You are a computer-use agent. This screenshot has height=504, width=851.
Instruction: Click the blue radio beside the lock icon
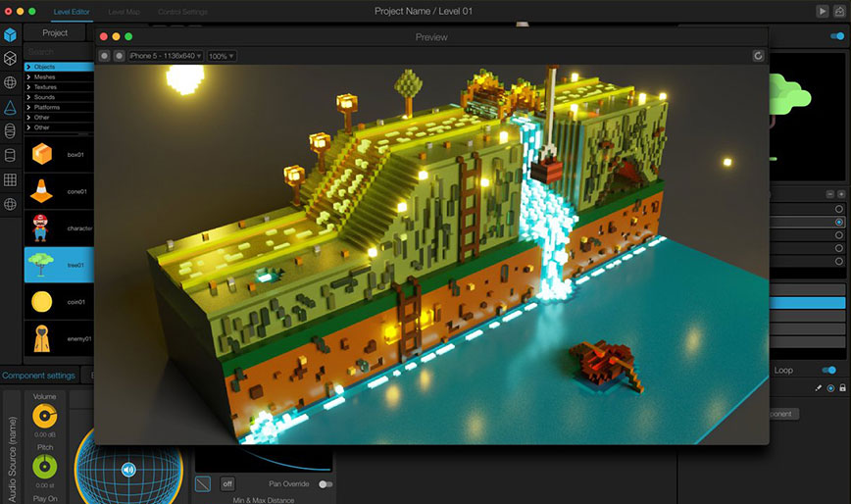[830, 388]
